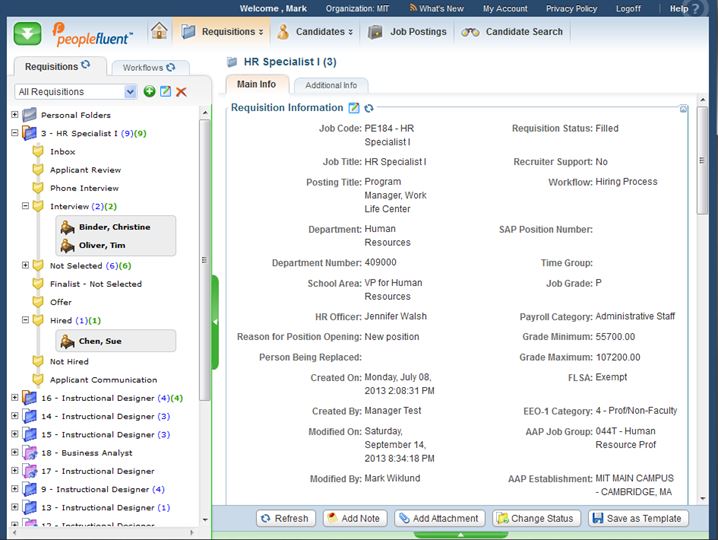Viewport: 718px width, 540px height.
Task: Edit Requisition Information using pencil icon
Action: 353,108
